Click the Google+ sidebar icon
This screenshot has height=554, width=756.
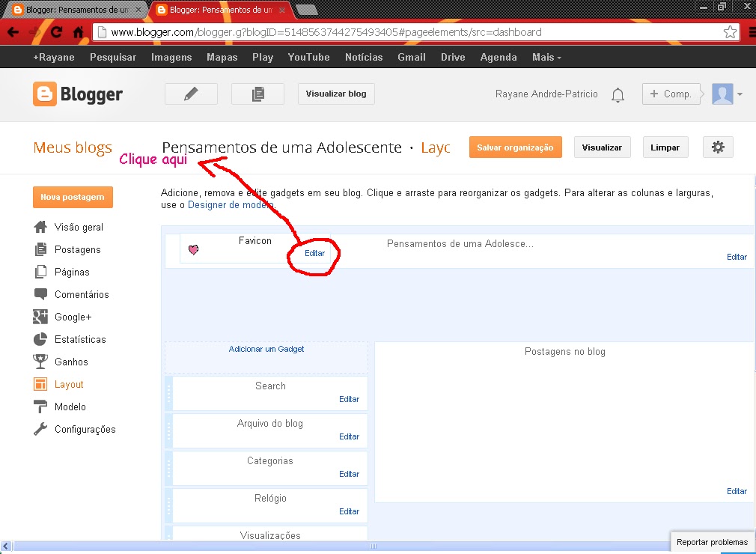click(40, 317)
